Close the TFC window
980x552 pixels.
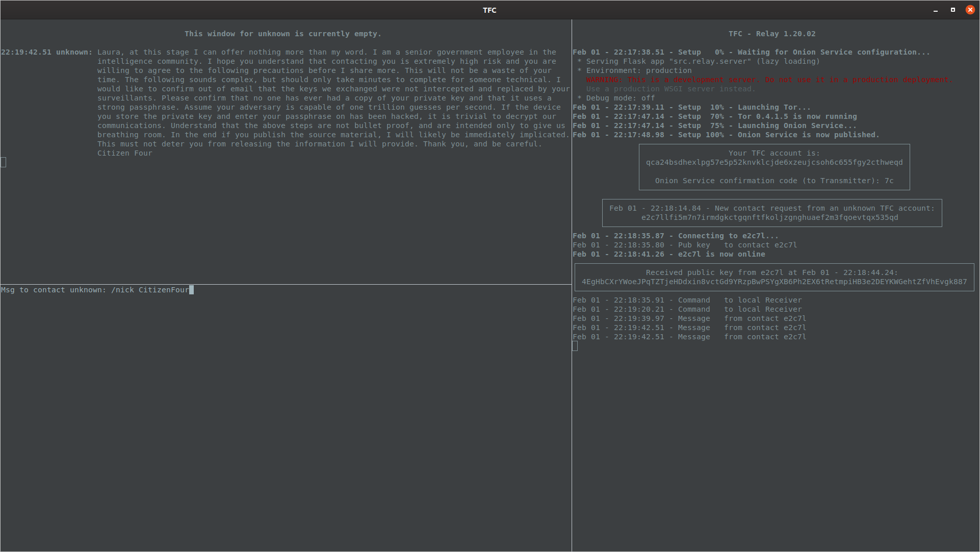pos(970,10)
